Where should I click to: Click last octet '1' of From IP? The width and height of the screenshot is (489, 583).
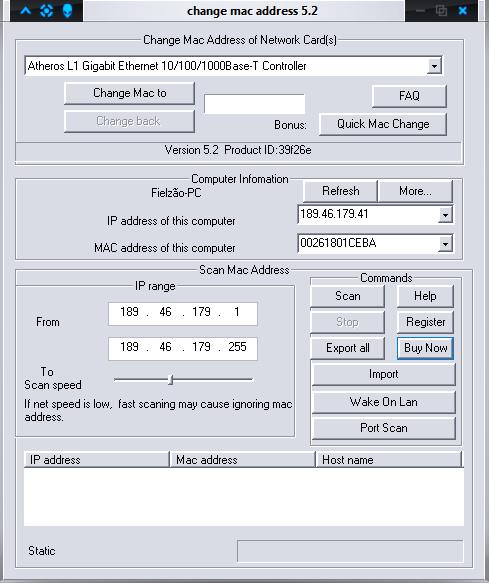237,312
